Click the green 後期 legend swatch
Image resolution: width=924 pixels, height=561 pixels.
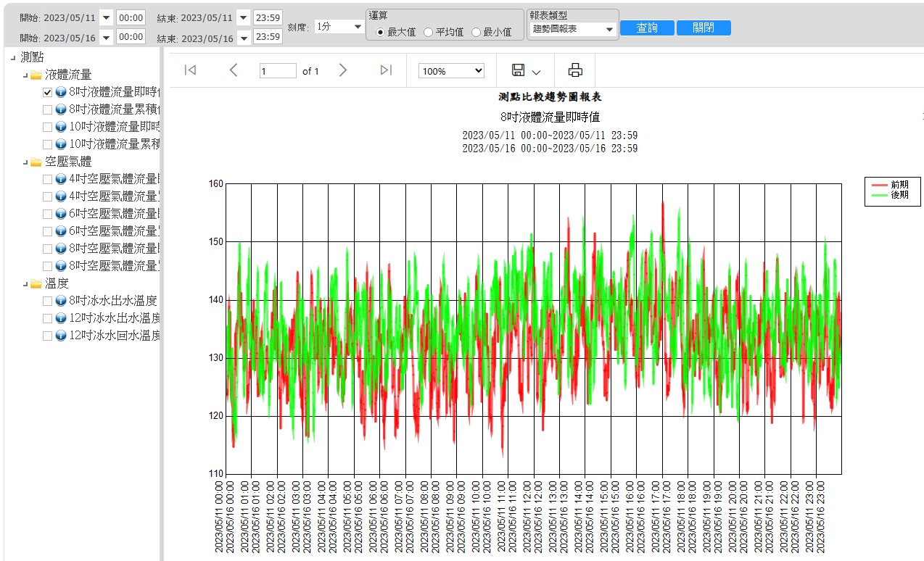(x=879, y=195)
